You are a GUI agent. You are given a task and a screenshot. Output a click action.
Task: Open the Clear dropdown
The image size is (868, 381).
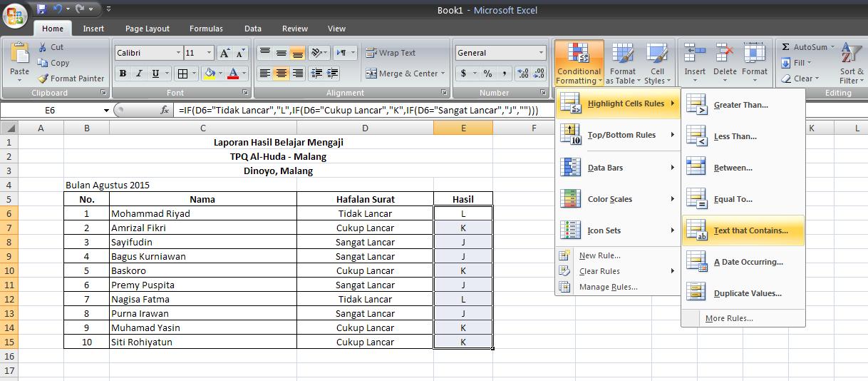point(800,78)
